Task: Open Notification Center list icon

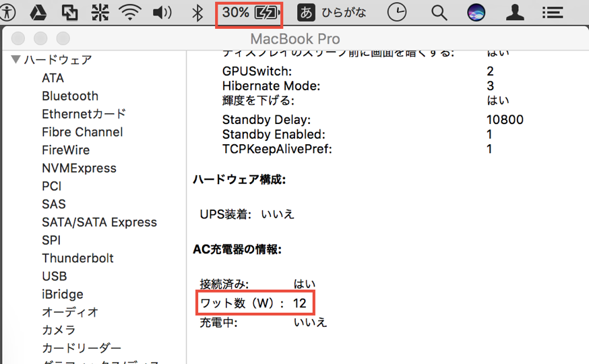Action: click(553, 12)
